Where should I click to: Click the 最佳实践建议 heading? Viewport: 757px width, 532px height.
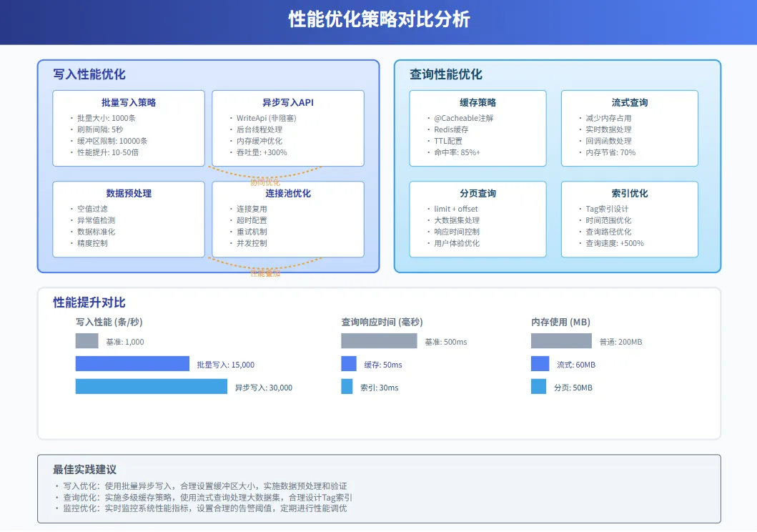point(84,470)
